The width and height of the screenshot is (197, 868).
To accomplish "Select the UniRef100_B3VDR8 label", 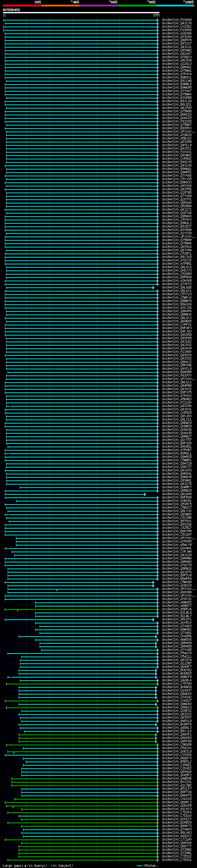I will click(177, 98).
